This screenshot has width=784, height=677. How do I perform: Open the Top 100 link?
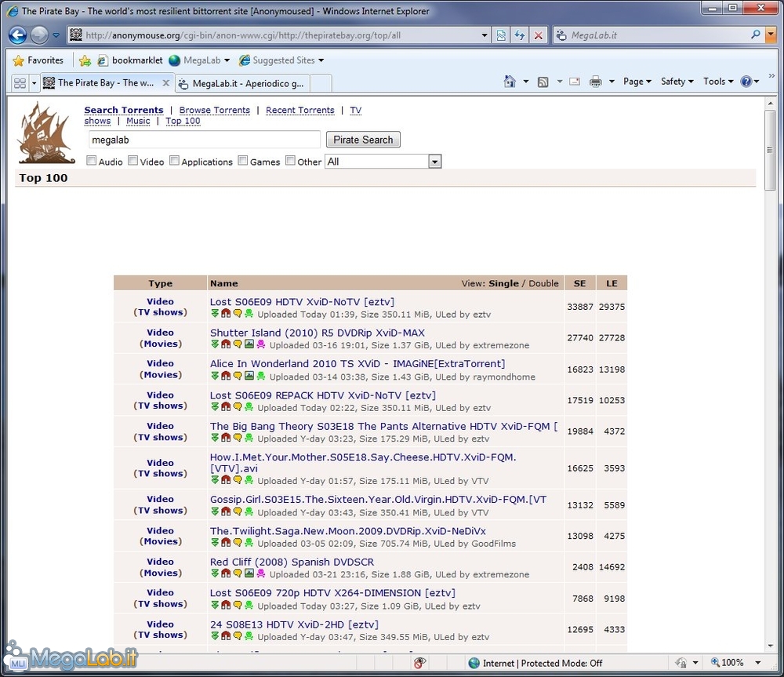183,121
